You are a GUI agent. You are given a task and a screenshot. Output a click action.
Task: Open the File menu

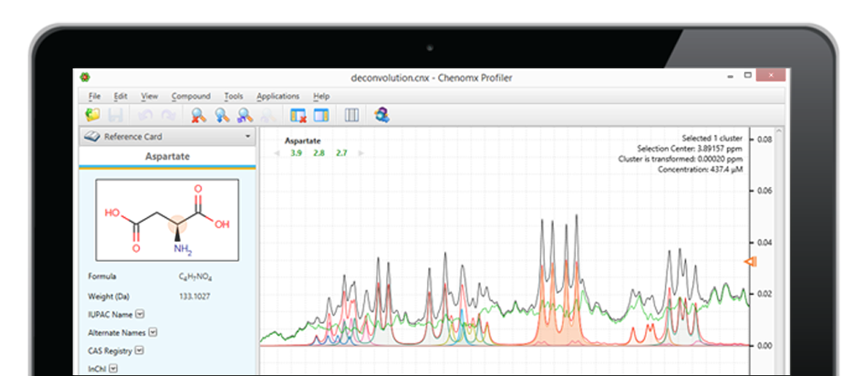coord(95,96)
